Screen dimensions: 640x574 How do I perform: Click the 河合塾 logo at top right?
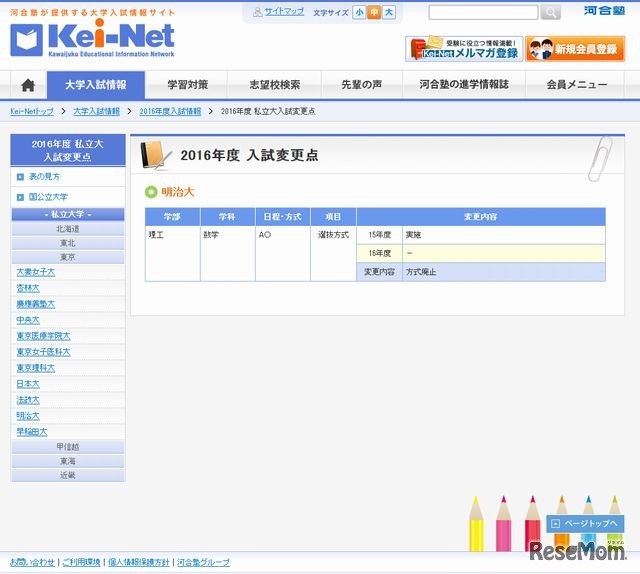coord(604,11)
